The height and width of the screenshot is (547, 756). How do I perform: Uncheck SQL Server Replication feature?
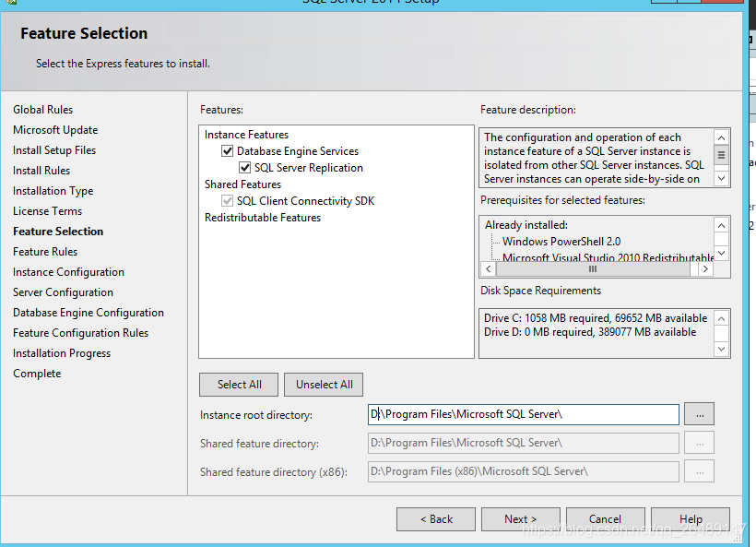pyautogui.click(x=245, y=168)
